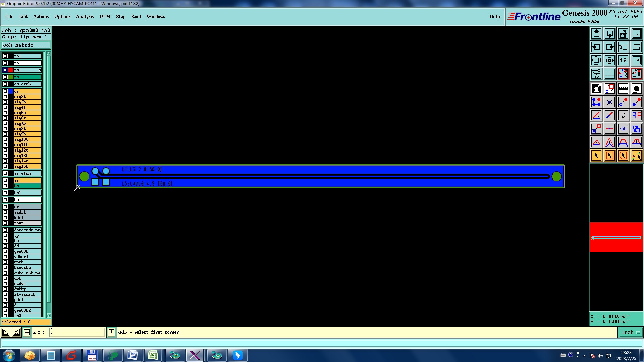Choose the net selection arrow tool
The width and height of the screenshot is (644, 362).
click(x=636, y=156)
